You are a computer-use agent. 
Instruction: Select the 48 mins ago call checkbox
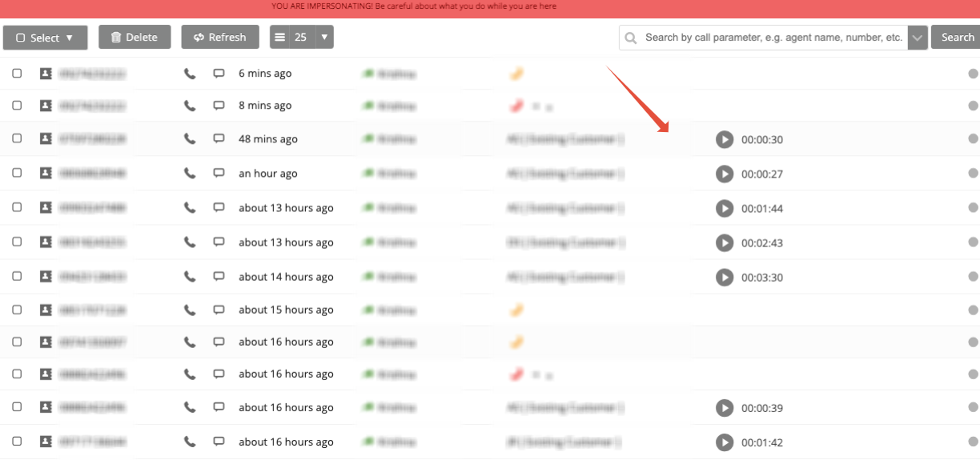point(17,138)
